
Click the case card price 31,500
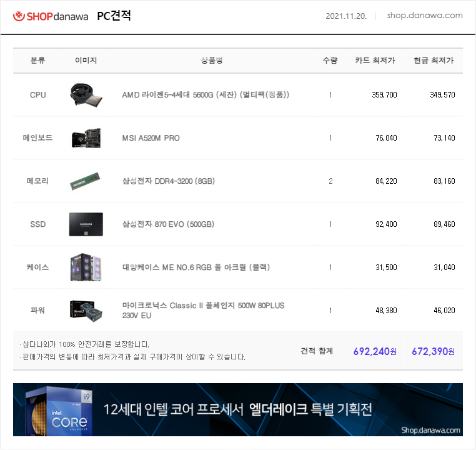pyautogui.click(x=386, y=267)
